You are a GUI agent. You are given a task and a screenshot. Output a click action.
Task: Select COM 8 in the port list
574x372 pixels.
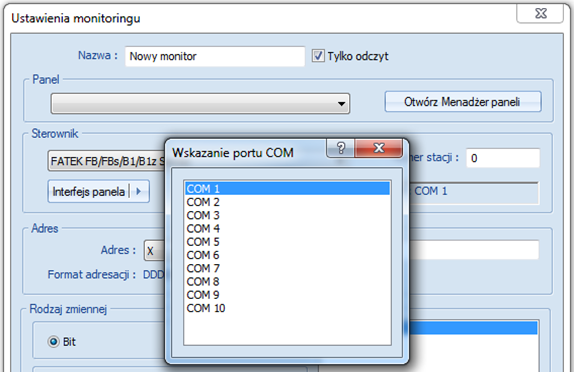coord(287,282)
